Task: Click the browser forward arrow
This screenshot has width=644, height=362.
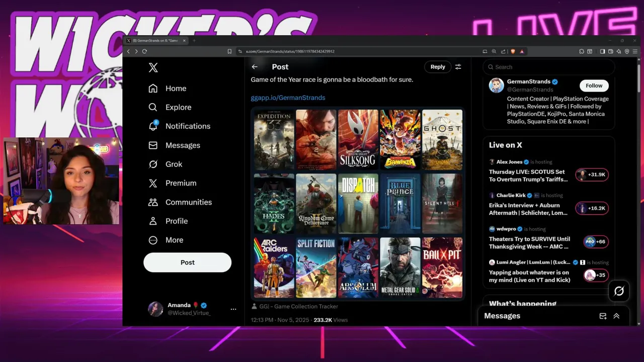Action: point(136,51)
